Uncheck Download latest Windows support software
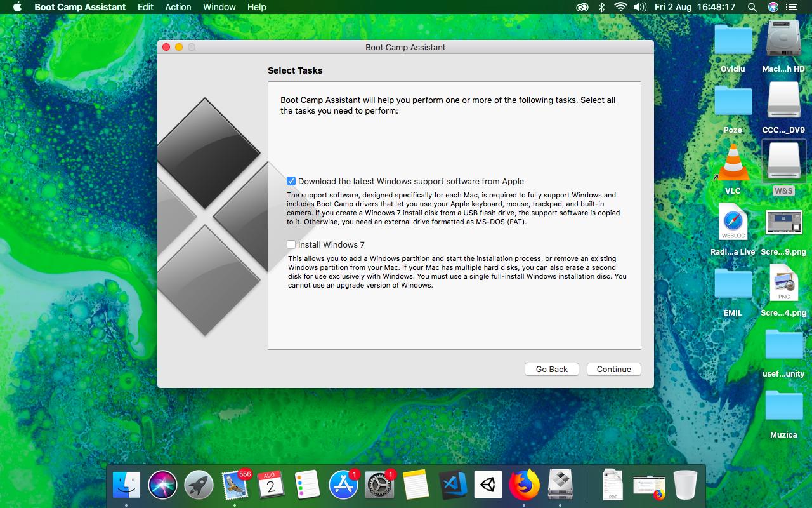Viewport: 812px width, 508px height. point(291,181)
